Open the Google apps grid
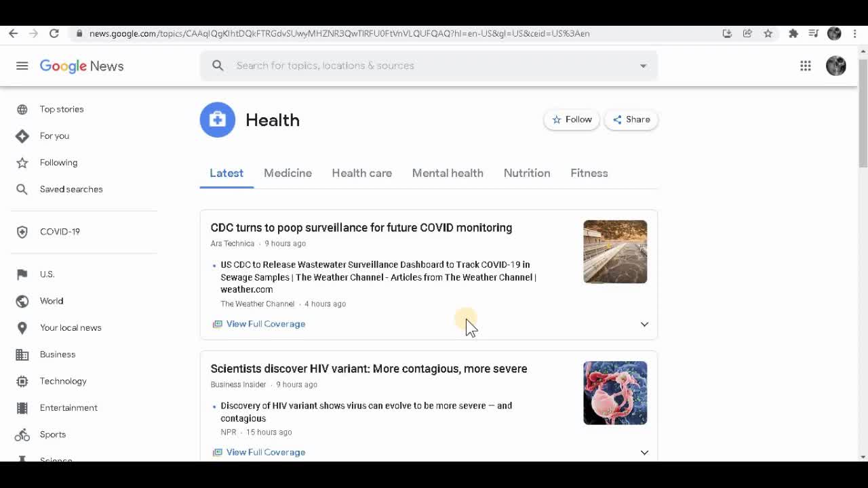 tap(806, 66)
